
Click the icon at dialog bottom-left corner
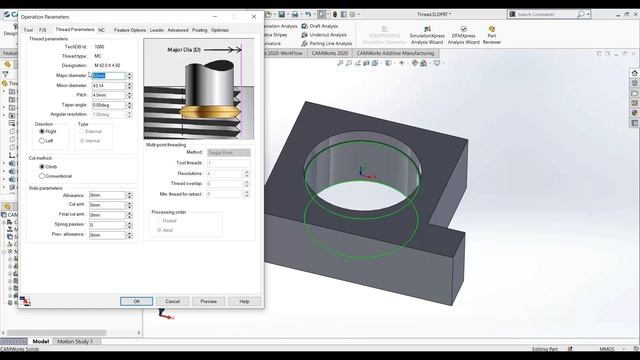click(25, 301)
